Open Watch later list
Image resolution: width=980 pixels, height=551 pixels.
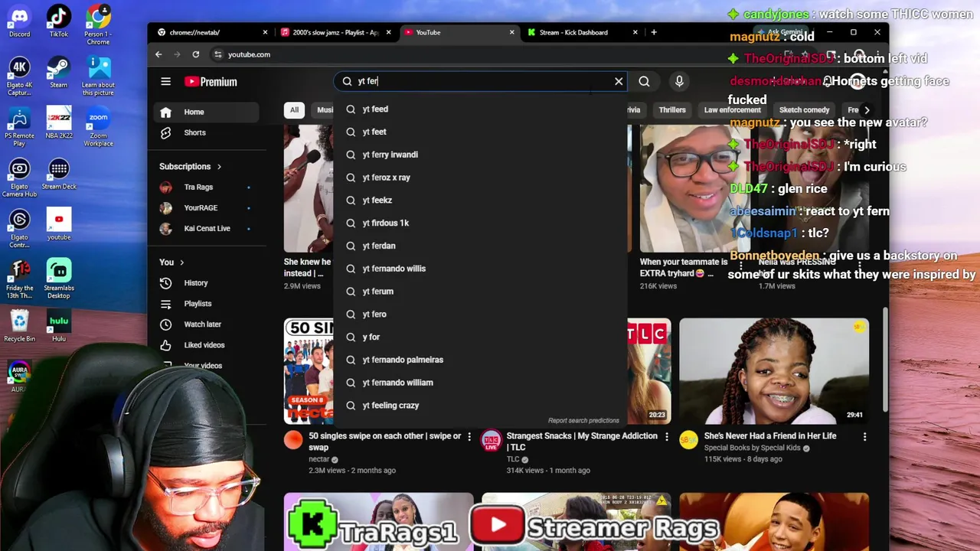(206, 324)
